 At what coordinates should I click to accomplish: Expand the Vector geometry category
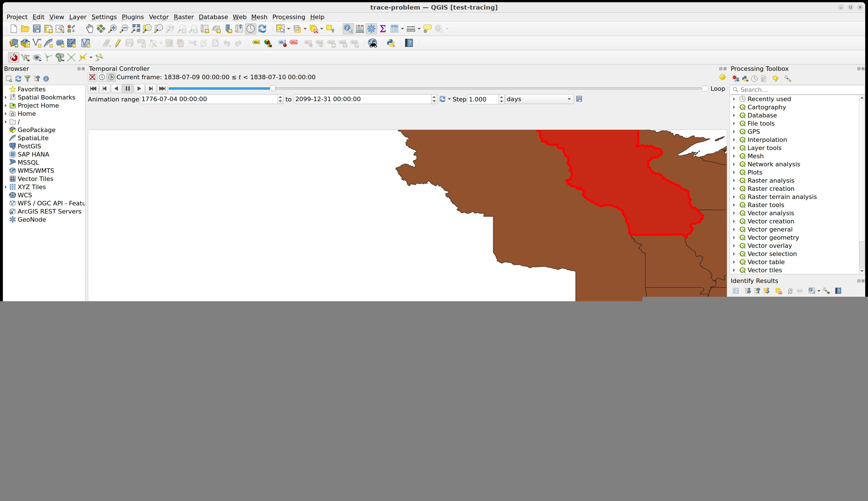(735, 237)
